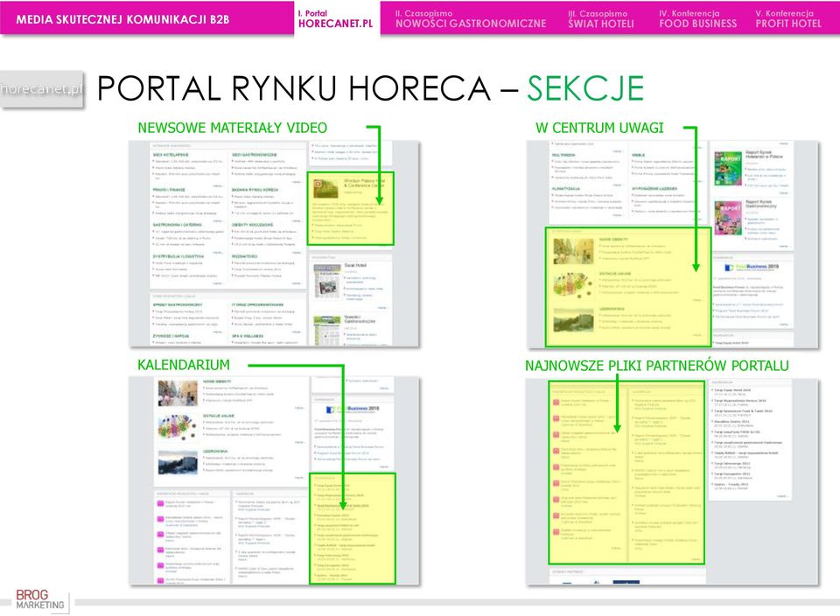Open the Konferencja Food Business tab
The height and width of the screenshot is (616, 840).
pos(697,18)
